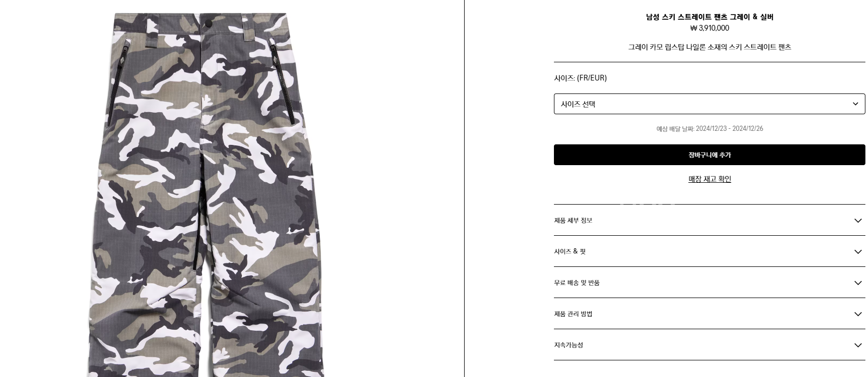
Task: Click the chevron icon beside 제품 세부 정보
Action: click(858, 221)
